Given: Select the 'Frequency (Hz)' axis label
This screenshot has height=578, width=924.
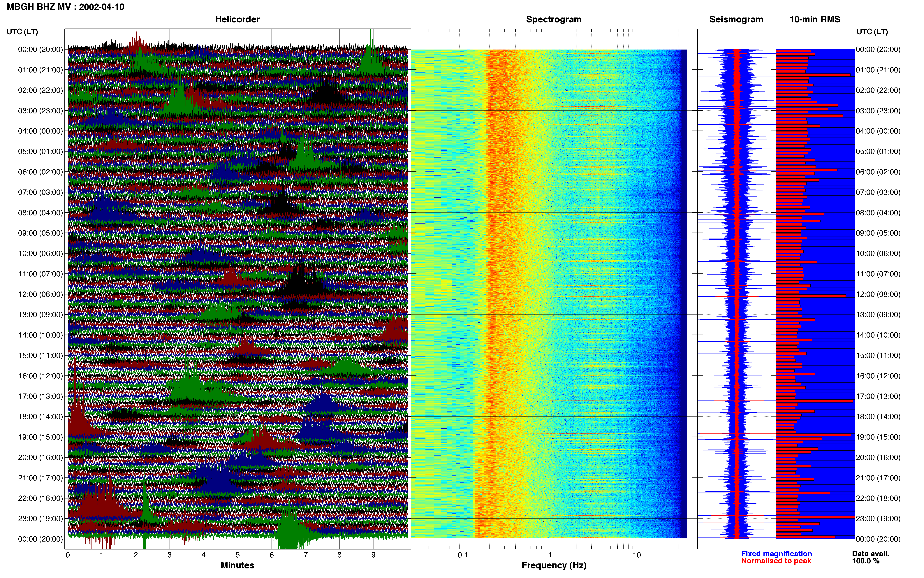Looking at the screenshot, I should tap(554, 565).
